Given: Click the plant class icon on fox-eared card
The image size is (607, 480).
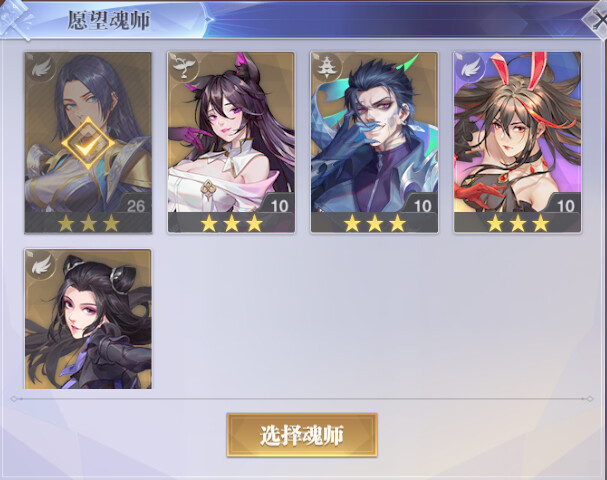Looking at the screenshot, I should point(184,68).
